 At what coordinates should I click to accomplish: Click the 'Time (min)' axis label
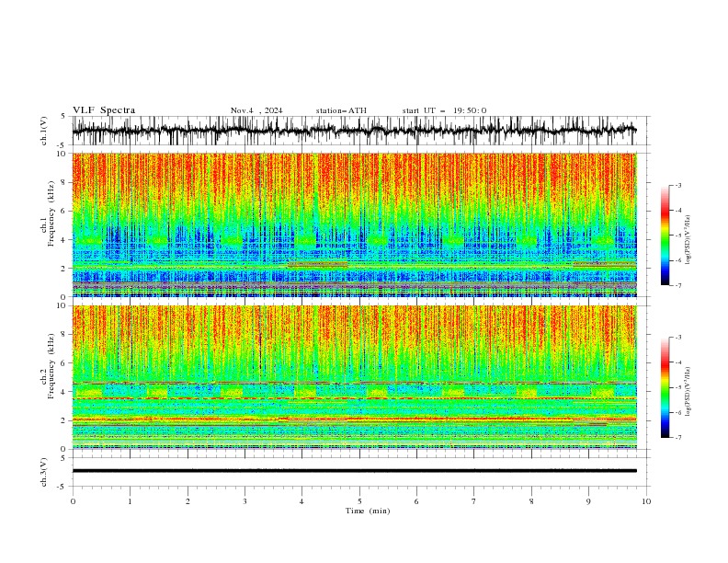pos(368,511)
